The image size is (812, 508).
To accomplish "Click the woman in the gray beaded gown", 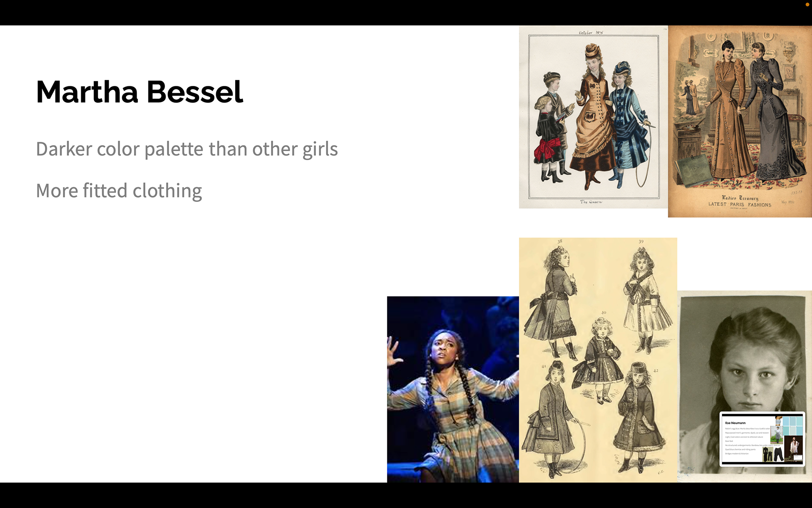I will [x=774, y=114].
